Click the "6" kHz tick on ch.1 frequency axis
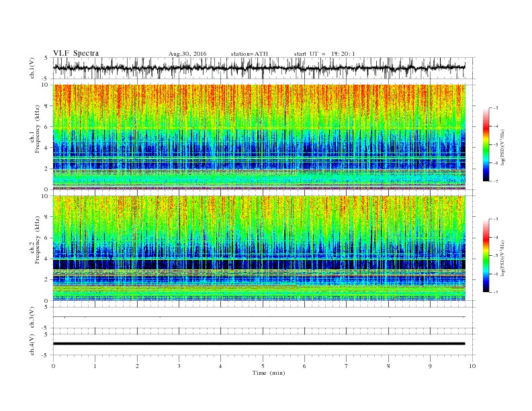This screenshot has height=411, width=532. coord(47,127)
